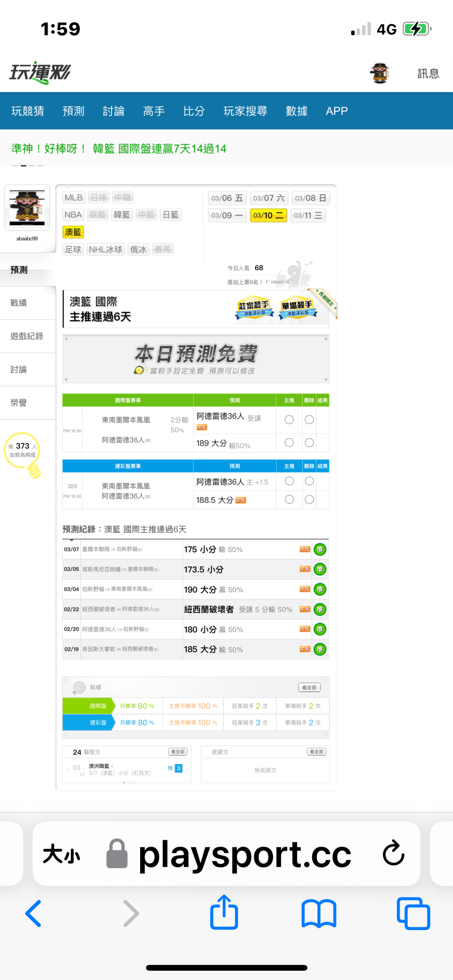Select 刪除 radio for 189 大分
The height and width of the screenshot is (980, 453).
(309, 442)
